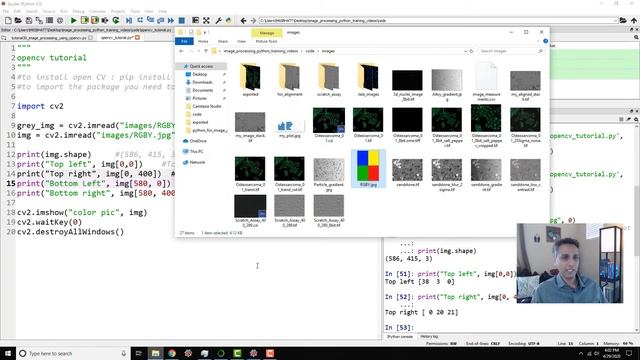Click the Open file folder icon in Spyder toolbar
Screen dimensions: 640x360
[x=18, y=20]
